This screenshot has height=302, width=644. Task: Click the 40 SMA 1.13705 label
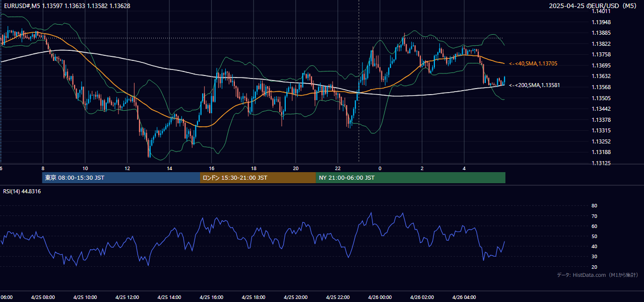(x=533, y=64)
